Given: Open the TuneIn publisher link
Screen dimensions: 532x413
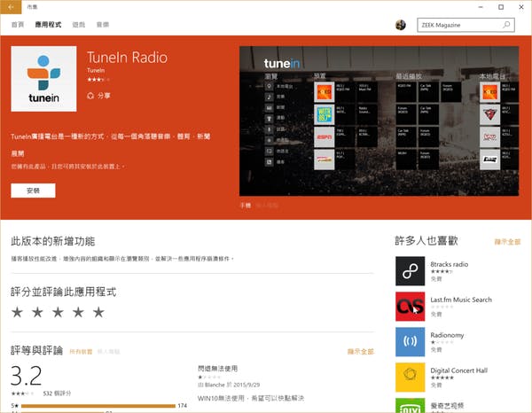Looking at the screenshot, I should (x=96, y=71).
